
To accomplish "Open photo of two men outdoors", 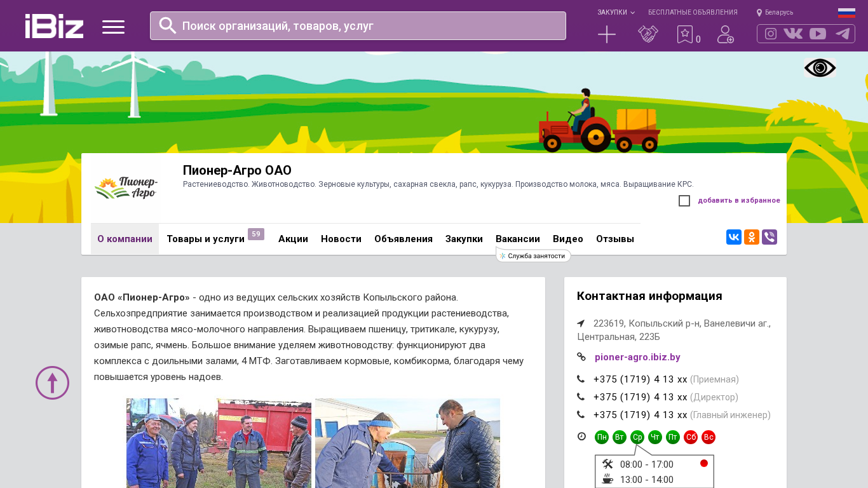I will pyautogui.click(x=407, y=443).
